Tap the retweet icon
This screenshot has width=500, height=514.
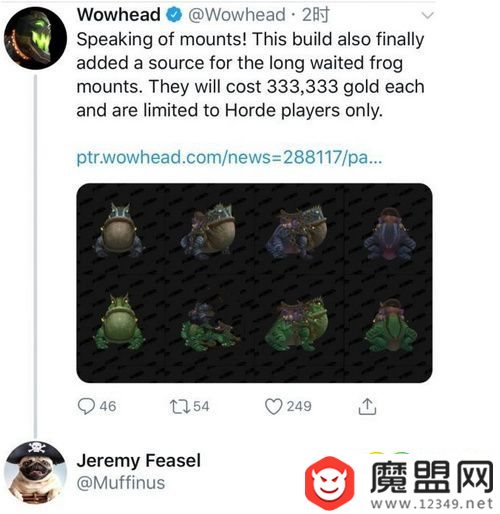pos(180,407)
